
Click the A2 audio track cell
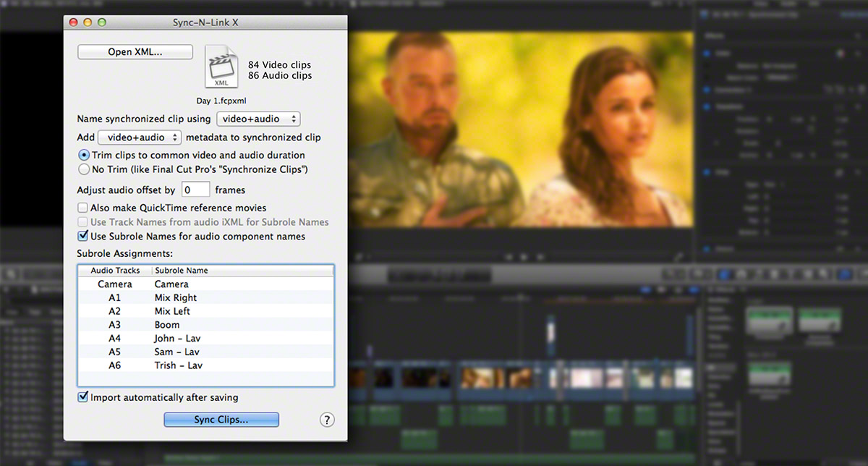pyautogui.click(x=115, y=311)
